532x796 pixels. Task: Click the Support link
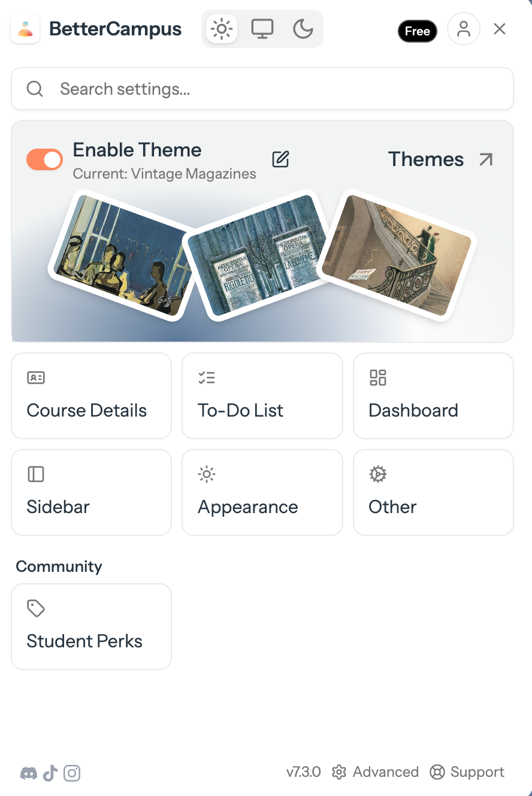467,772
